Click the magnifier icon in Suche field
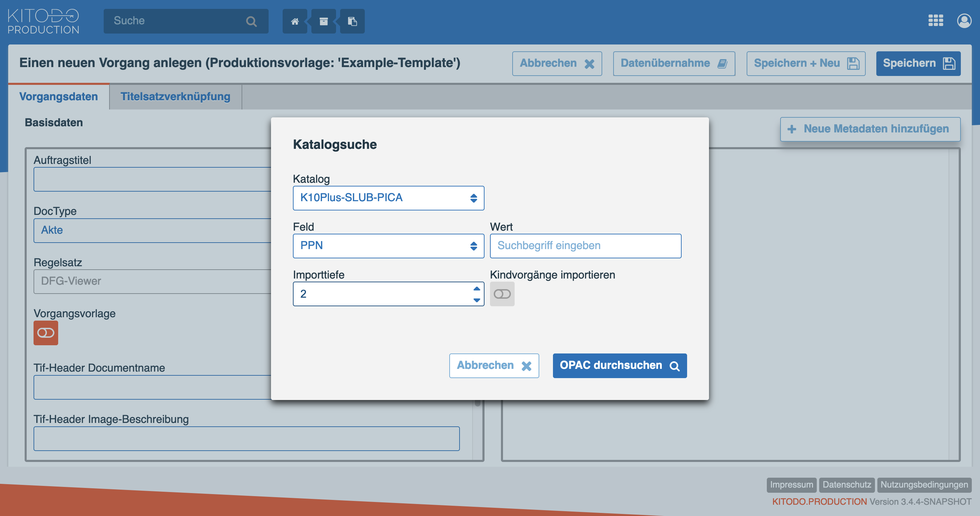Image resolution: width=980 pixels, height=516 pixels. pyautogui.click(x=251, y=21)
